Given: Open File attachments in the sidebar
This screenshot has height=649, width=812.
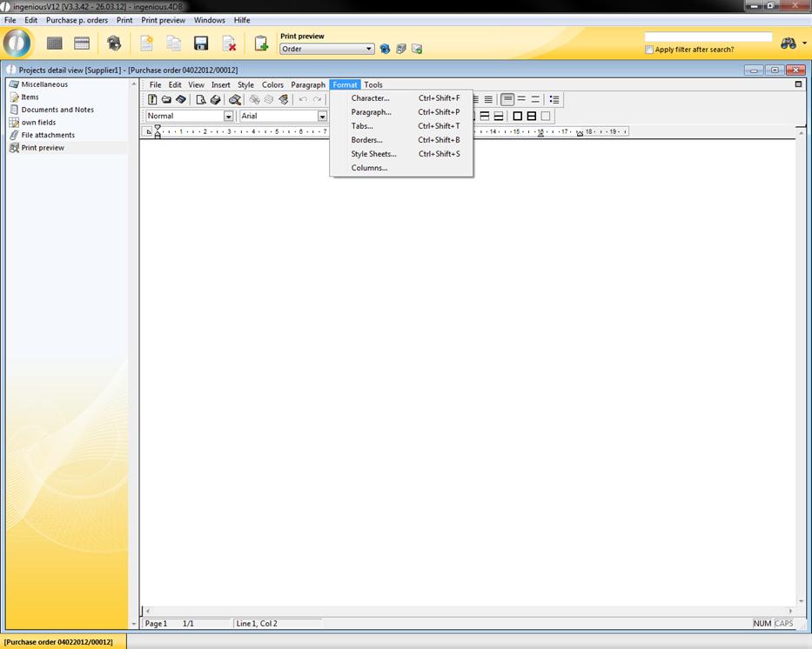Looking at the screenshot, I should (x=48, y=135).
